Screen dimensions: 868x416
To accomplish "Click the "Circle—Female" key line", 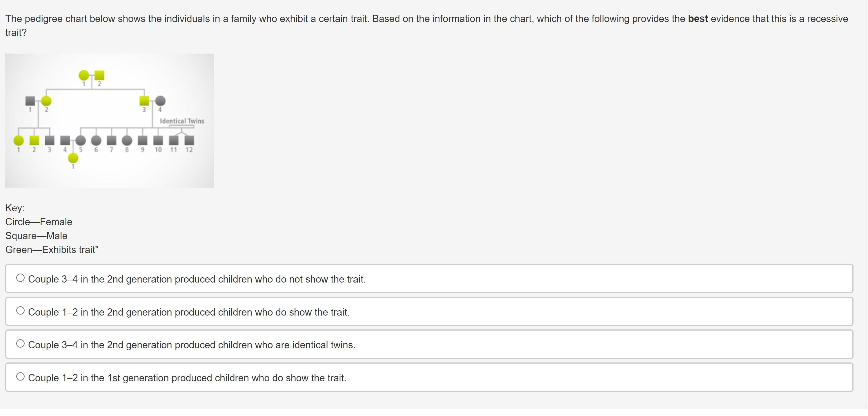I will click(39, 222).
